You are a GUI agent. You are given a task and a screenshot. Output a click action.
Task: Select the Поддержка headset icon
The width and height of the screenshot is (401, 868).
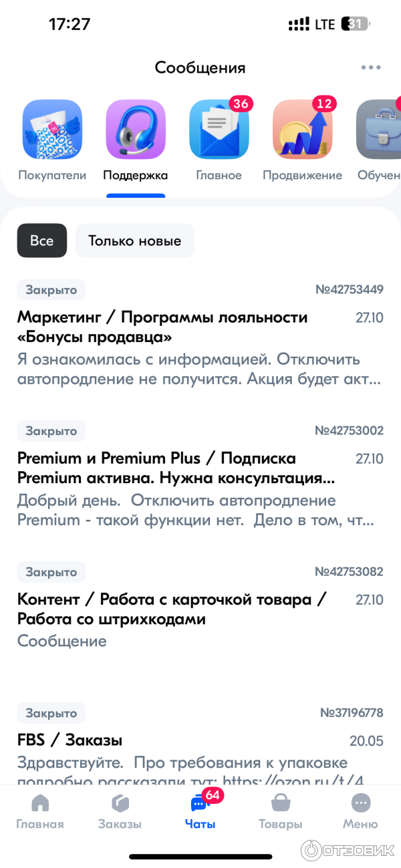(136, 130)
